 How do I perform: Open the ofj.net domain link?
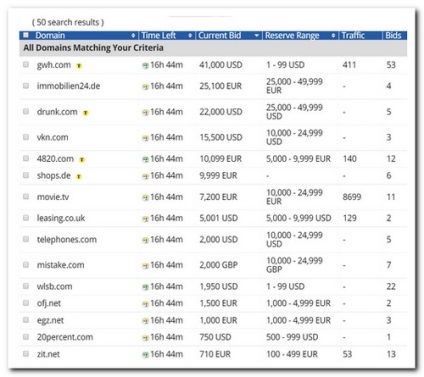[49, 303]
